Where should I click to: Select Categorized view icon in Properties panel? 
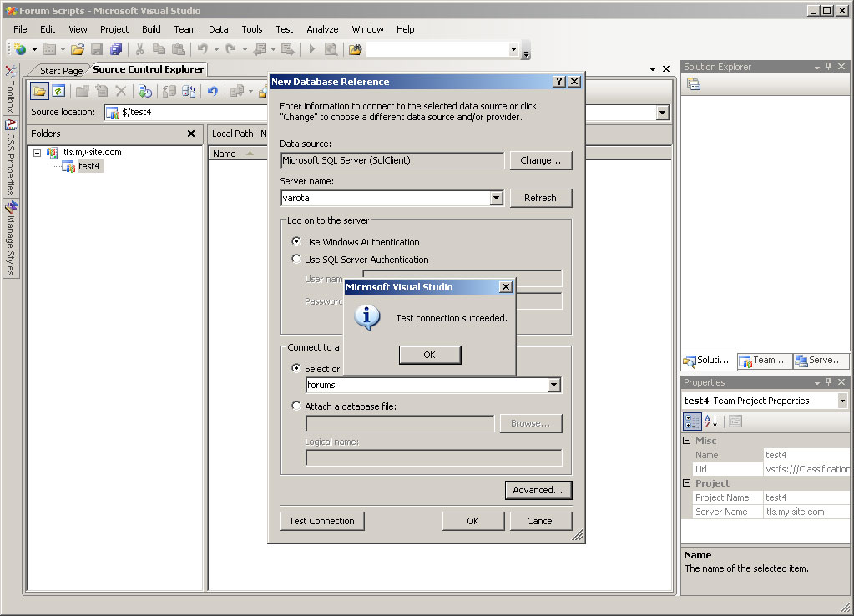coord(692,421)
